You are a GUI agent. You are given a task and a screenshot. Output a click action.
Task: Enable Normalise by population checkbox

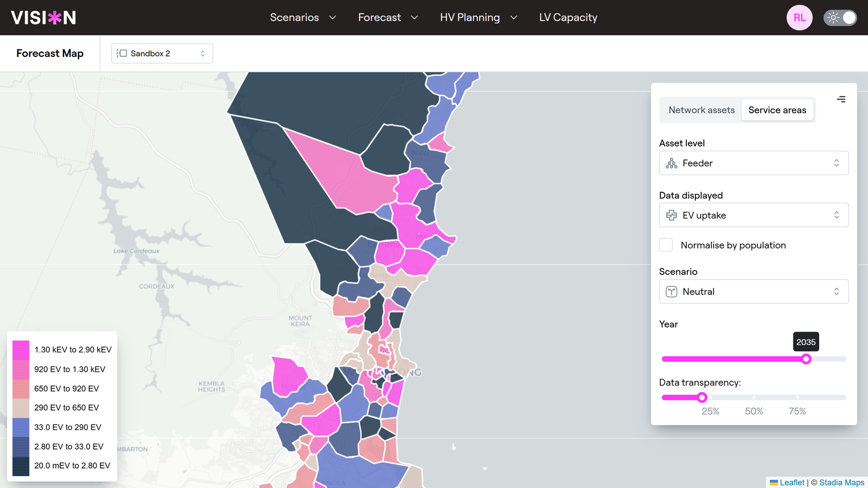point(666,245)
